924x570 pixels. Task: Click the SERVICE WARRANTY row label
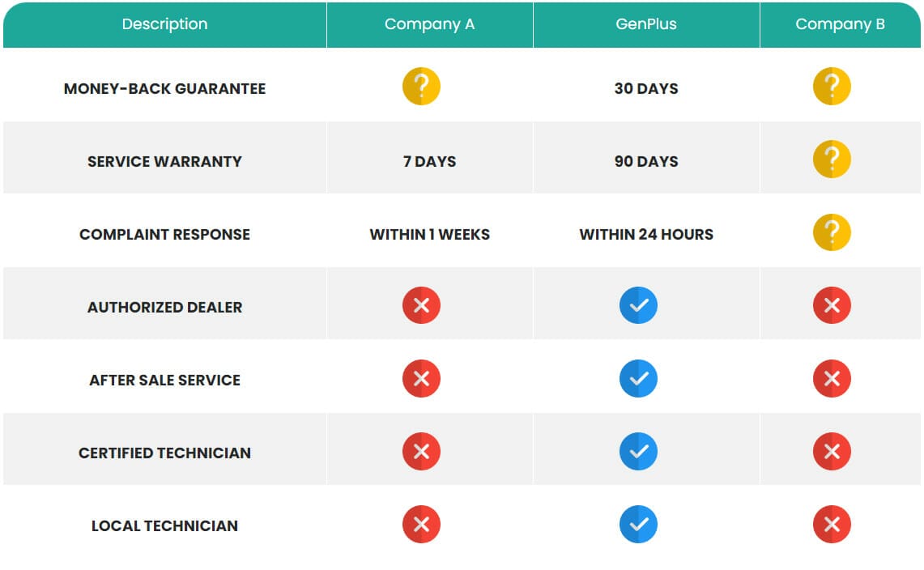pos(164,162)
